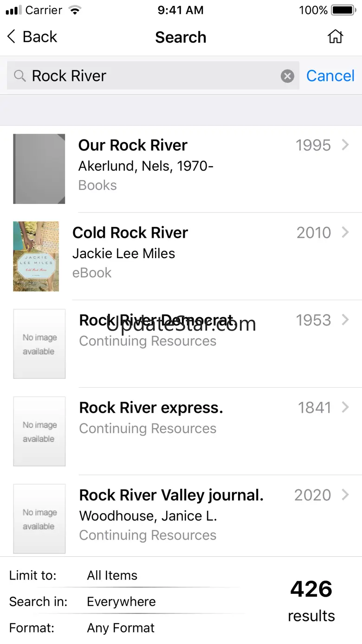Open the Rock River Valley journal title
The width and height of the screenshot is (362, 644).
tap(171, 495)
